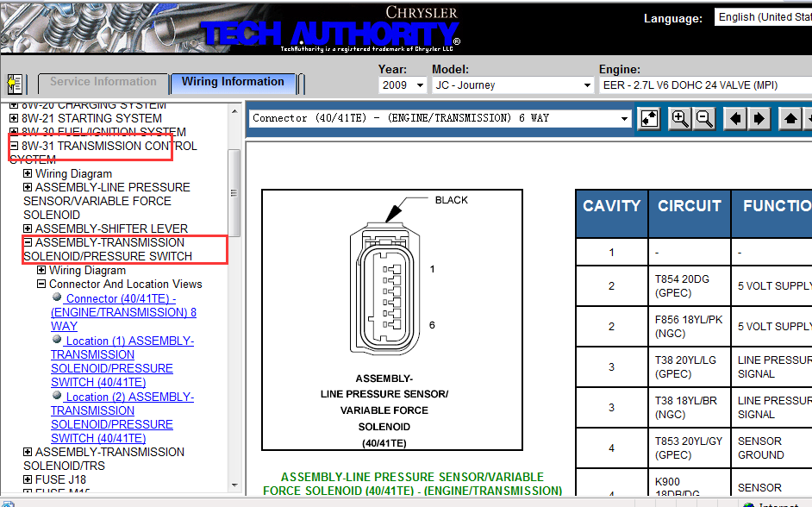Click the SENSOR GROUND function cell for T853

(x=771, y=448)
